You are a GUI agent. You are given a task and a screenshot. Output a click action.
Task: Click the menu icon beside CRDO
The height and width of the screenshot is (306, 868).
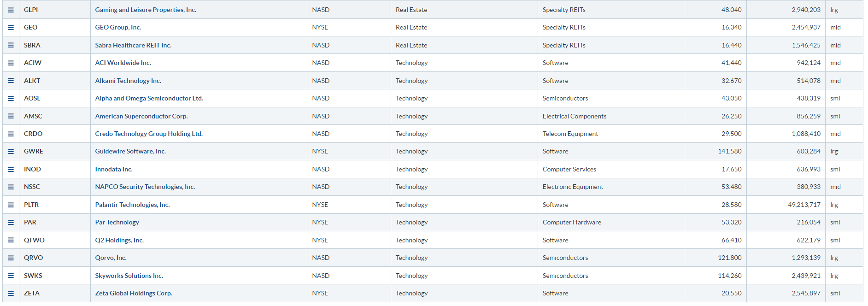tap(11, 134)
